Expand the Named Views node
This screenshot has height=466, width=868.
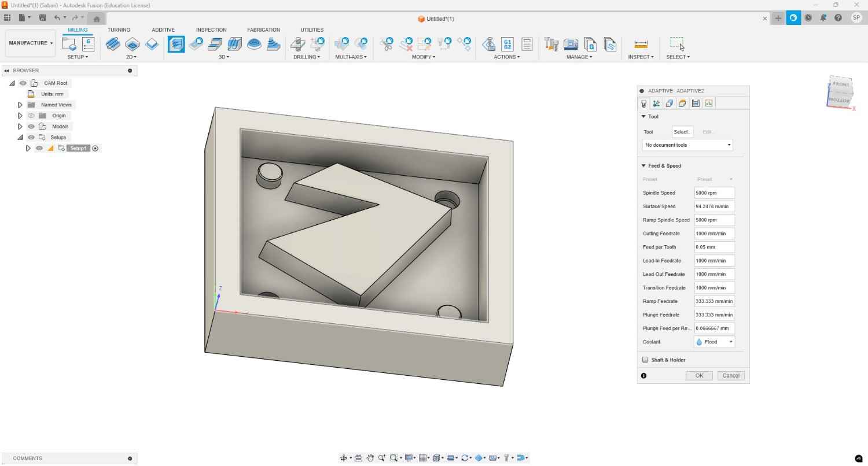coord(20,105)
